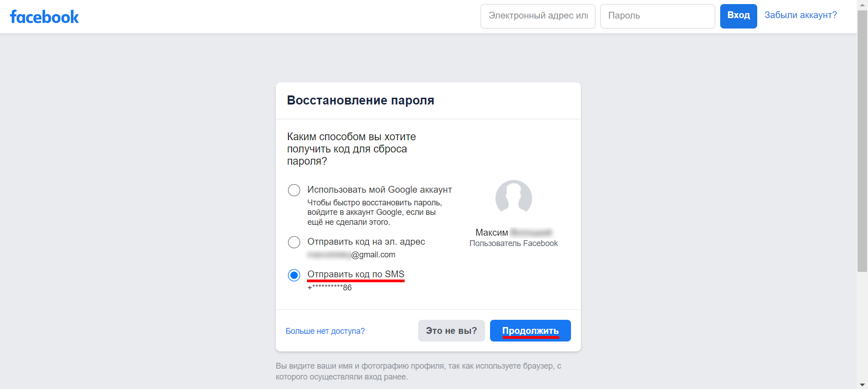Select the send code by SMS radio button
Screen dimensions: 868x389
click(x=294, y=275)
